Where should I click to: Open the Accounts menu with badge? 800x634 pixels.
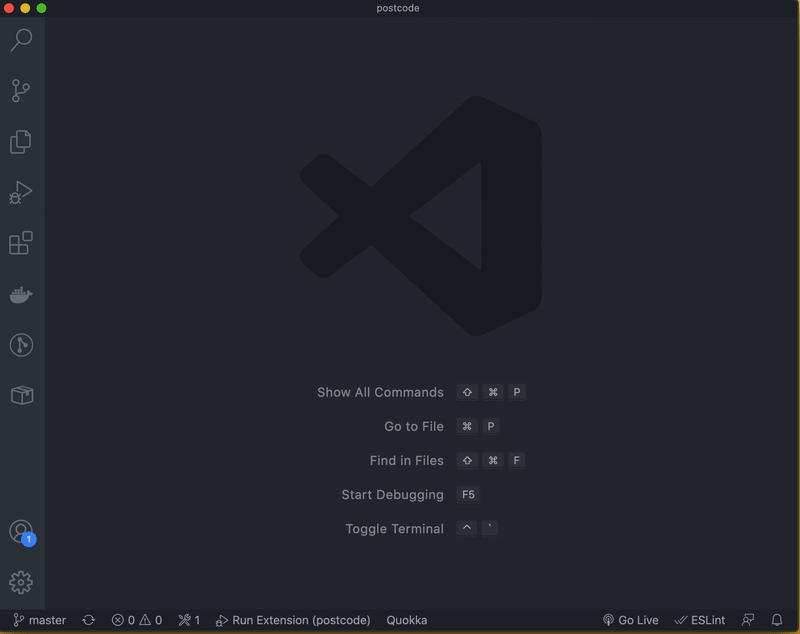coord(21,532)
